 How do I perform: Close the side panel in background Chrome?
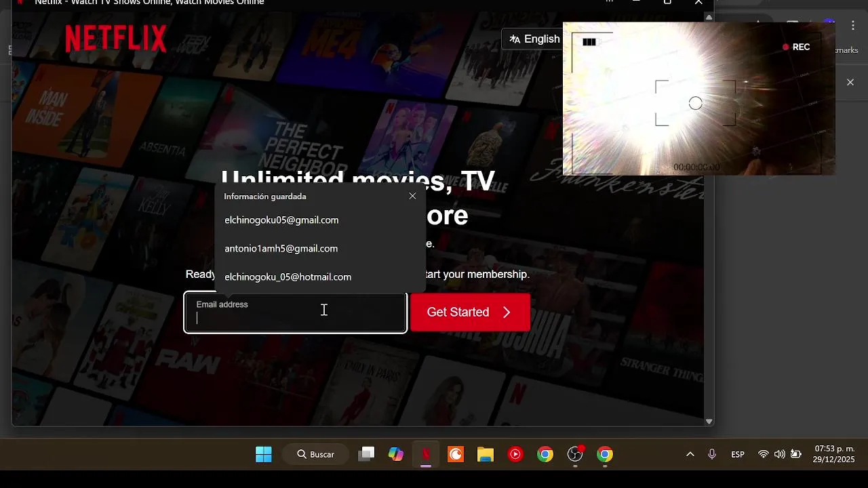click(x=850, y=82)
